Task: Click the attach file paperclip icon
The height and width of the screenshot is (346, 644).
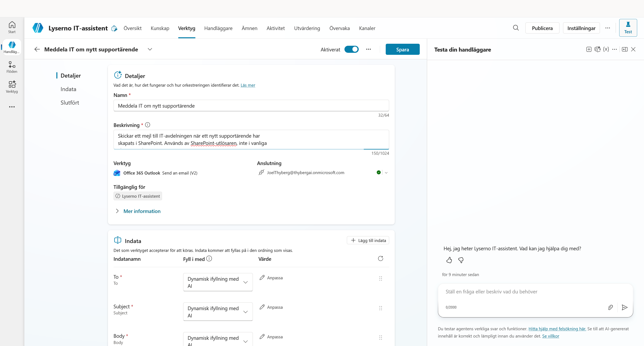Action: (610, 307)
